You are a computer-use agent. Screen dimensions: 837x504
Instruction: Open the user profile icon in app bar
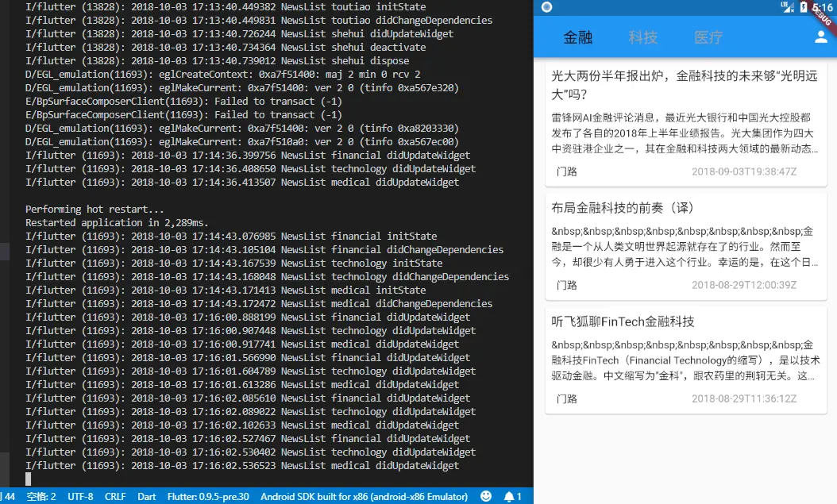point(821,37)
